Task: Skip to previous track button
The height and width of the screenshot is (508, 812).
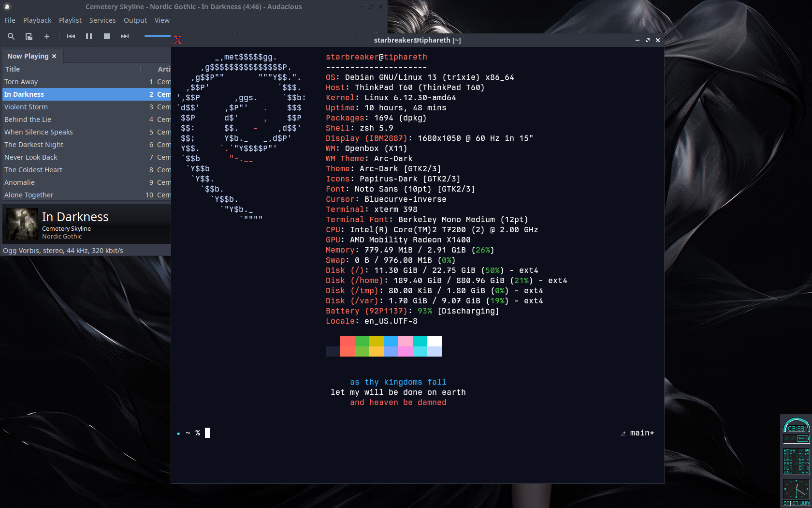Action: (x=71, y=36)
